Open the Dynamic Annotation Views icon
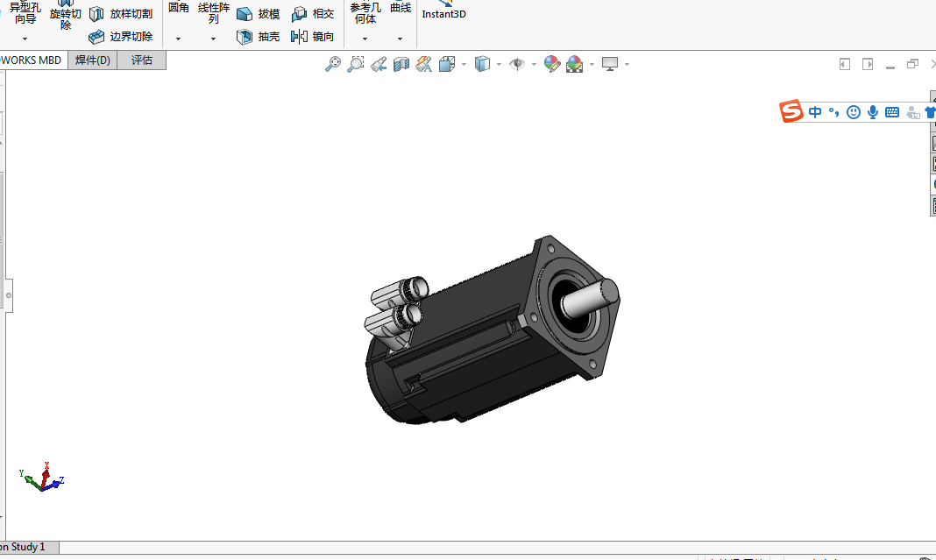Viewport: 936px width, 560px height. [x=424, y=64]
